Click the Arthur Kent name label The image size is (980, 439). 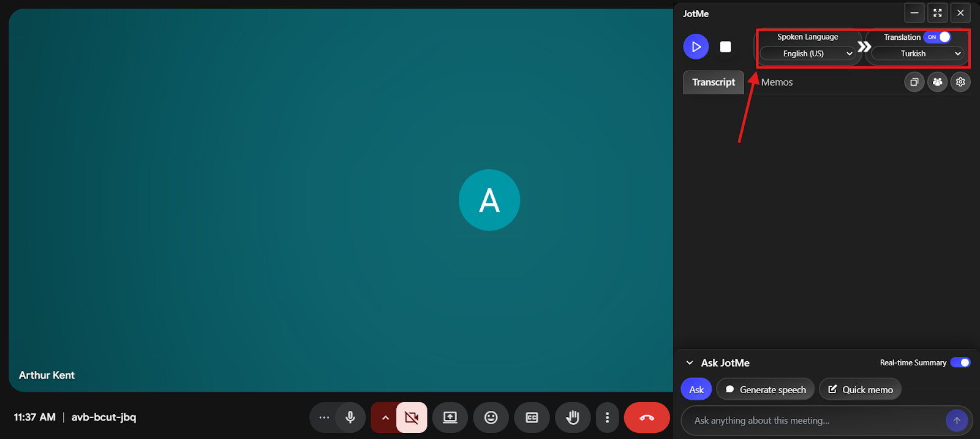pyautogui.click(x=47, y=375)
